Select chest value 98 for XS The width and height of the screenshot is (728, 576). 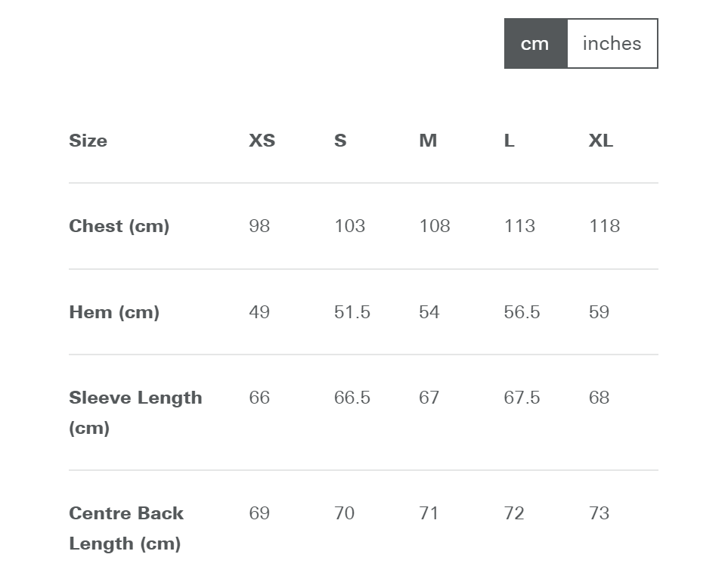pyautogui.click(x=259, y=226)
